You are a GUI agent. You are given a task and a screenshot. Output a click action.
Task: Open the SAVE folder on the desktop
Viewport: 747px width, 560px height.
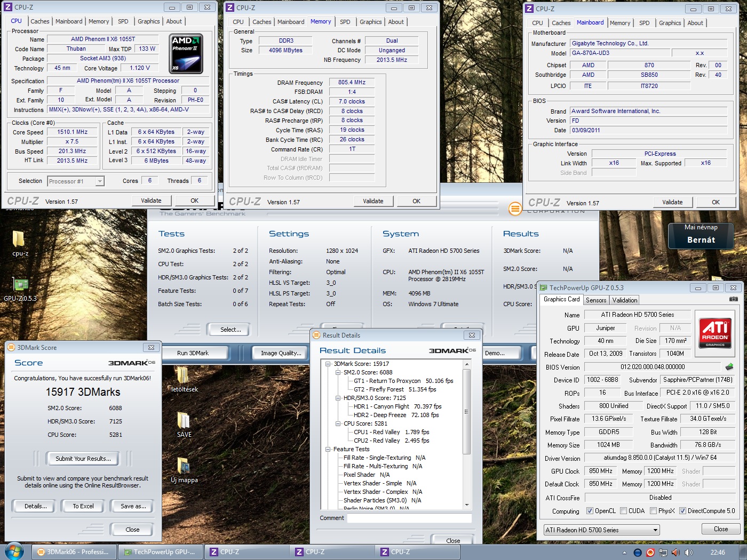point(184,425)
